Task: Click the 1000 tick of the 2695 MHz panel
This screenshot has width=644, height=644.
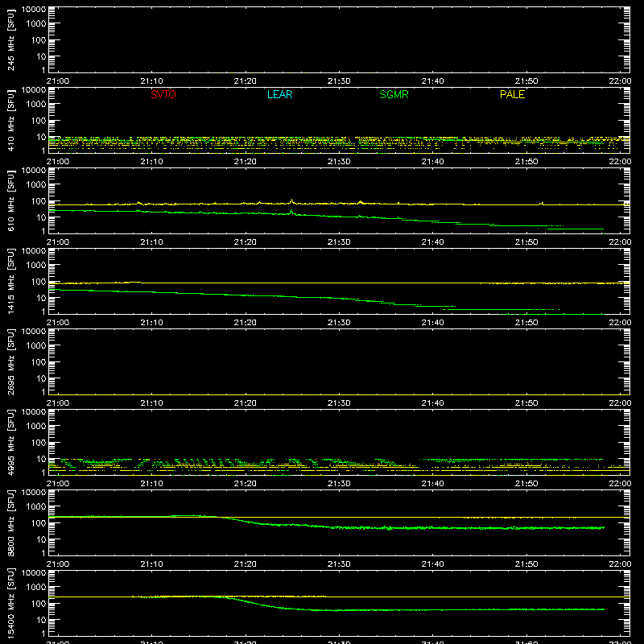Action: point(36,346)
